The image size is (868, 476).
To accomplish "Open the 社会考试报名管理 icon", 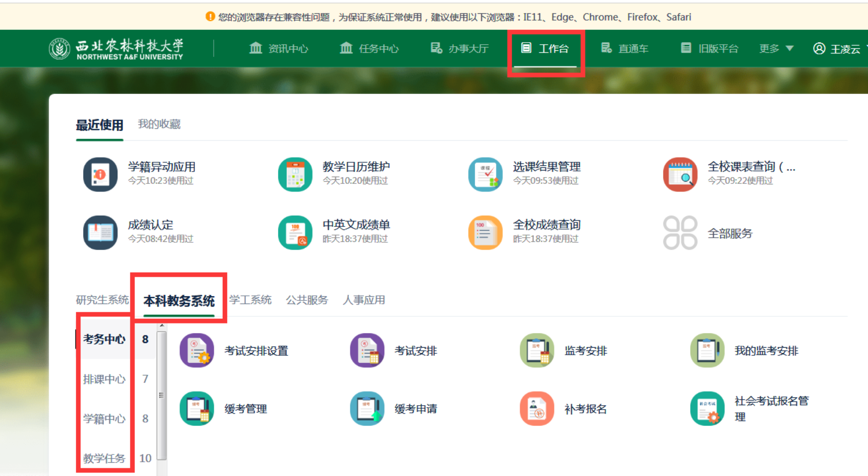I will click(707, 409).
